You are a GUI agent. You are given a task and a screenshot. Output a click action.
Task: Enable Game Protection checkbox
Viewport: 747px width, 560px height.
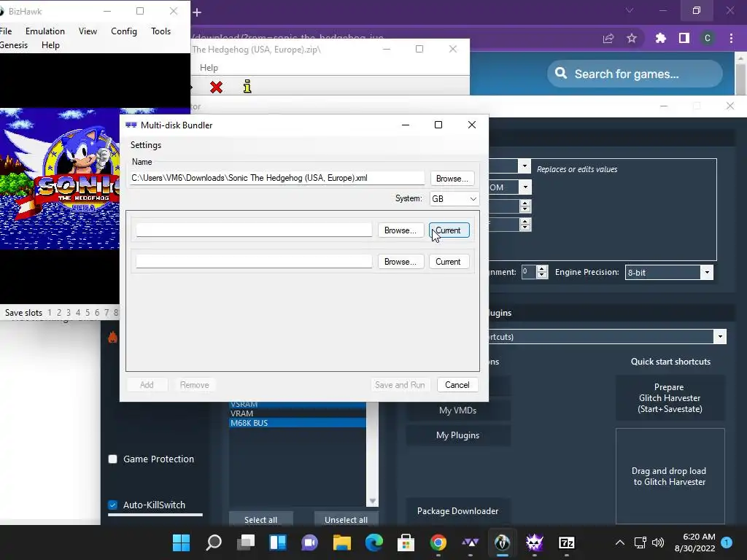pos(113,459)
